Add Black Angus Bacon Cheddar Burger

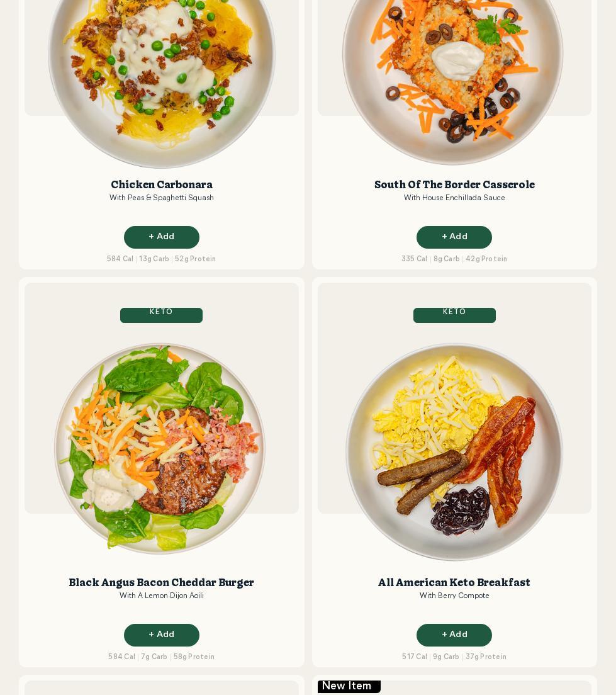[x=161, y=635]
